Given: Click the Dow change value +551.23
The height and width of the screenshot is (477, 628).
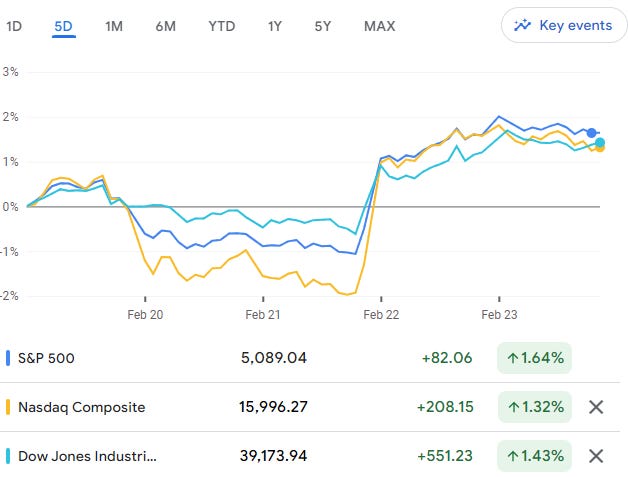Looking at the screenshot, I should pos(445,456).
